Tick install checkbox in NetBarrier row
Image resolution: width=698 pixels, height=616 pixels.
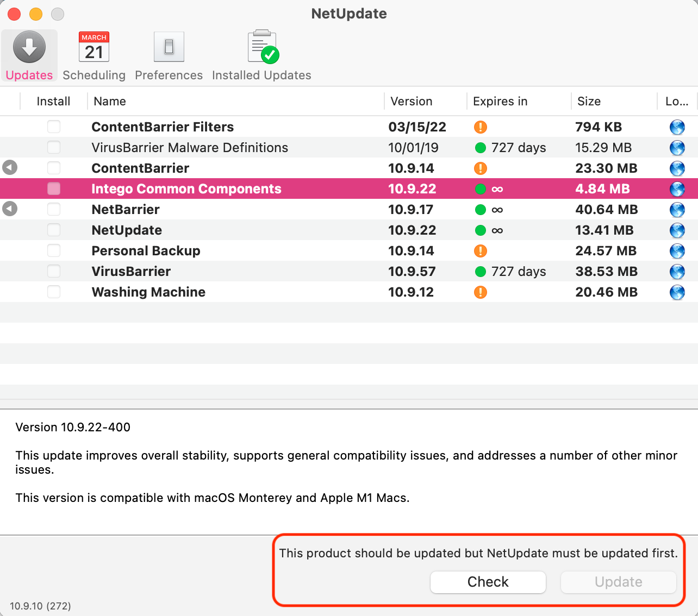[54, 209]
